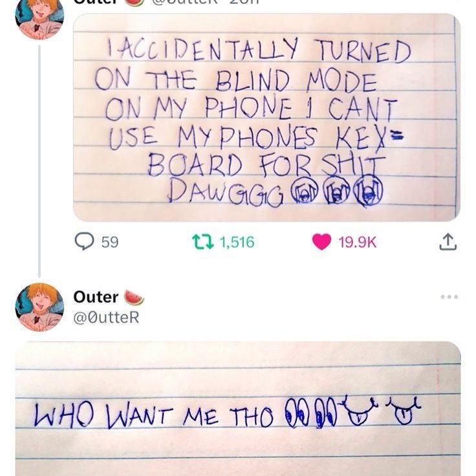The image size is (476, 476).
Task: Open the handwritten blind mode note image
Action: pyautogui.click(x=266, y=118)
